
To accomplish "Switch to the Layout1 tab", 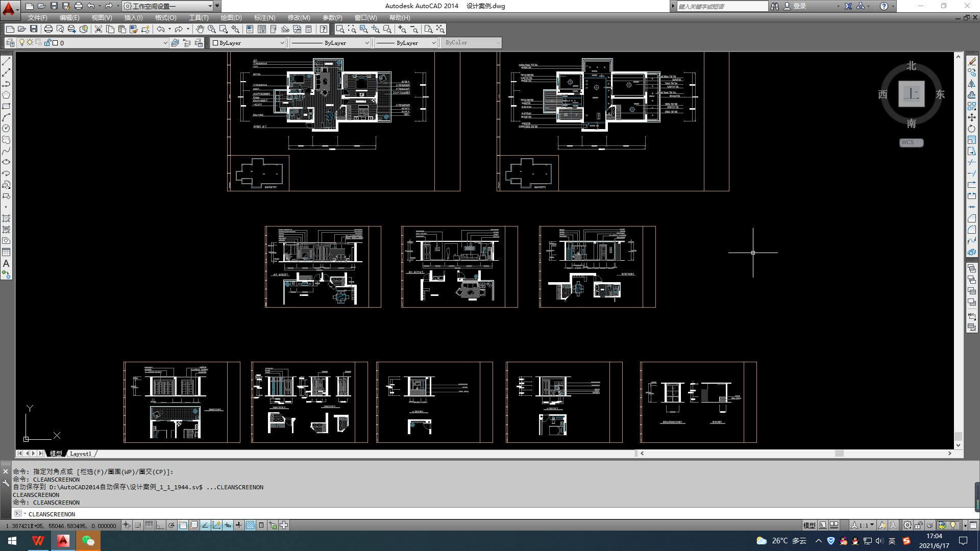I will tap(81, 454).
